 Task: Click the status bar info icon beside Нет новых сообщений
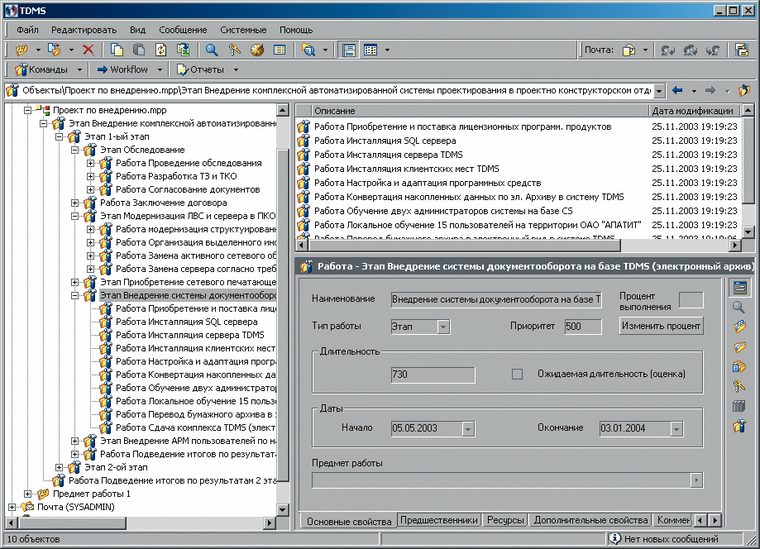pyautogui.click(x=615, y=538)
